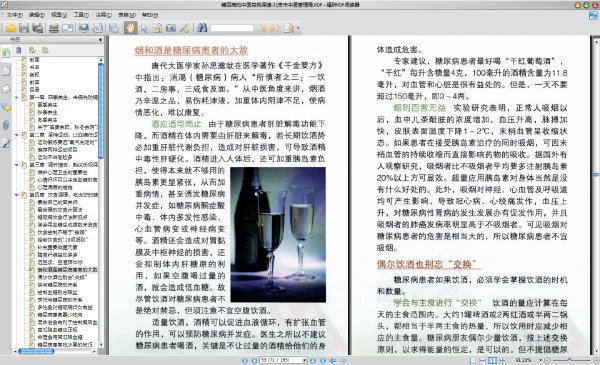Screen dimensions: 600x365
Task: Switch to single page view mode
Action: point(473,360)
